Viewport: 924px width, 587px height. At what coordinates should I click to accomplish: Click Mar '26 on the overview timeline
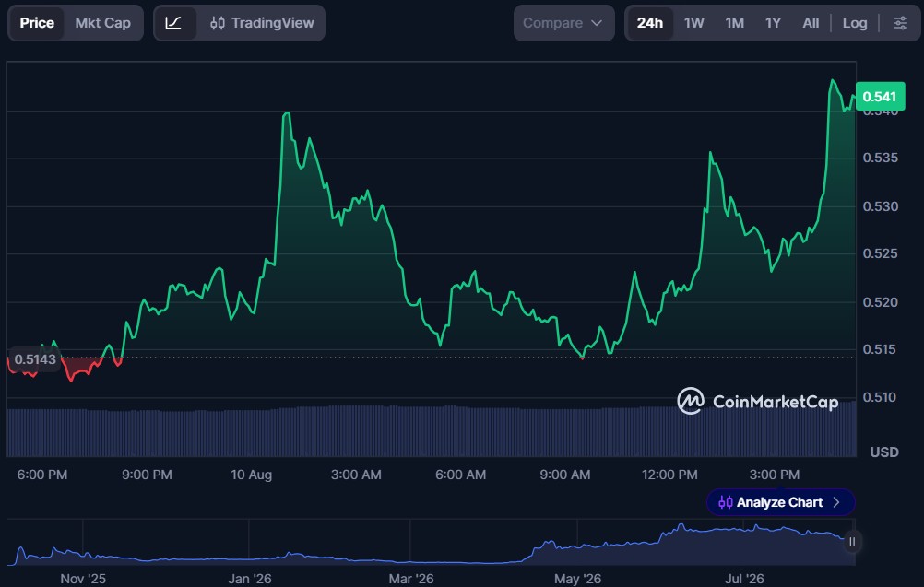coord(410,579)
